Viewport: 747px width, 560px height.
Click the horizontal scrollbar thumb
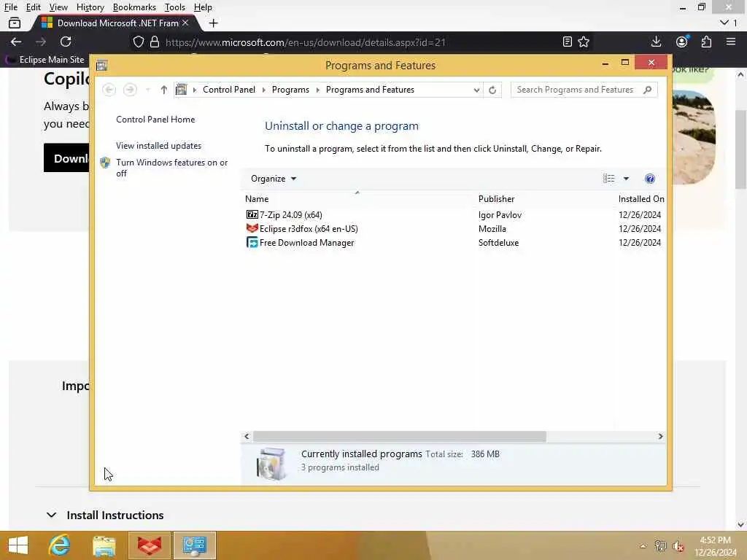pos(399,436)
